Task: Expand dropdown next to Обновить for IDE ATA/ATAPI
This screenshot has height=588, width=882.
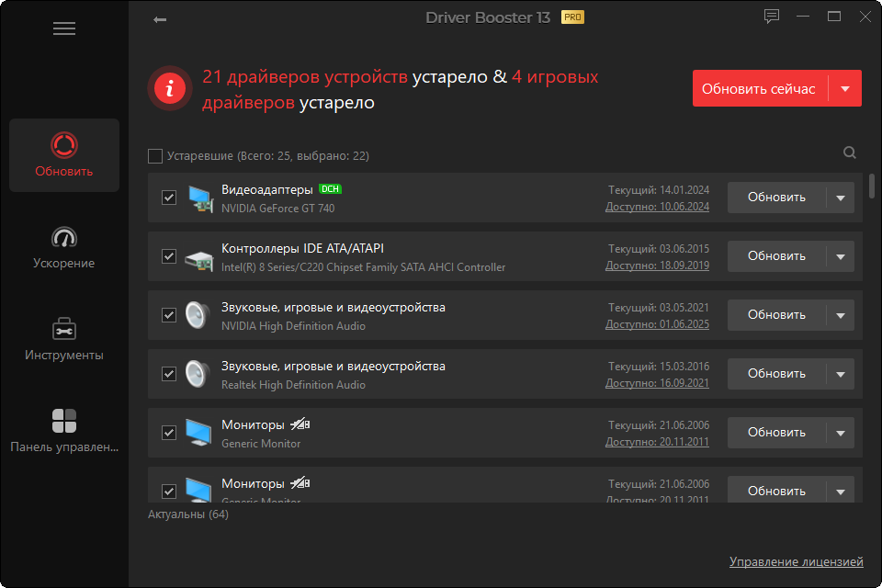Action: [x=841, y=256]
